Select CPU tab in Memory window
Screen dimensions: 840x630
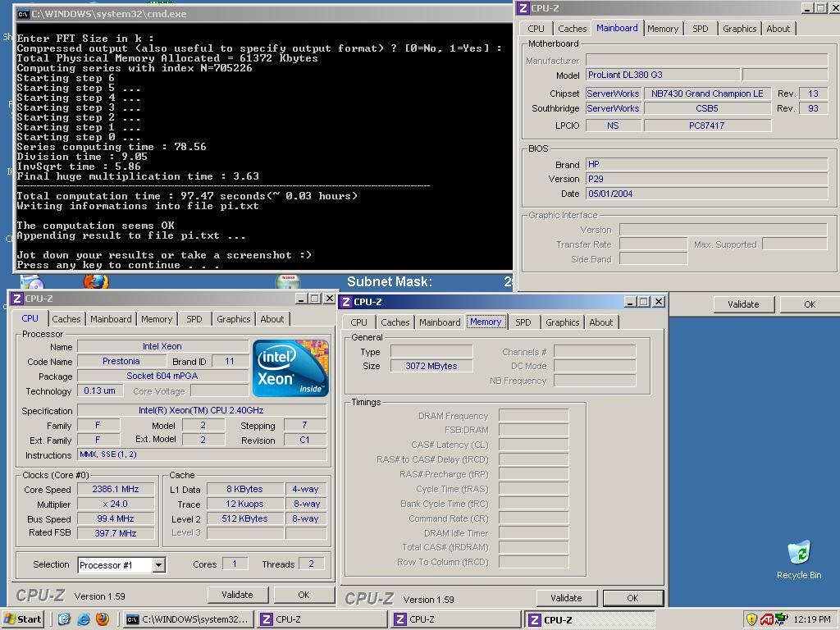358,322
